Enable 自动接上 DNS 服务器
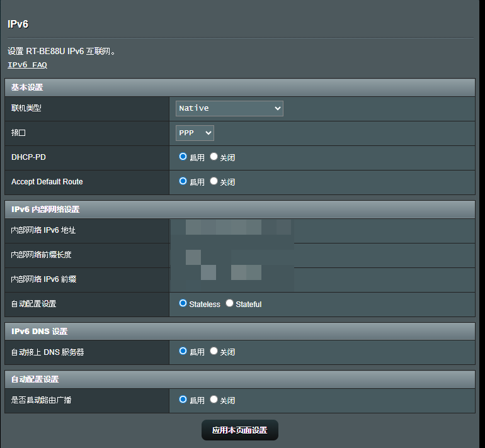This screenshot has height=448, width=485. point(183,351)
